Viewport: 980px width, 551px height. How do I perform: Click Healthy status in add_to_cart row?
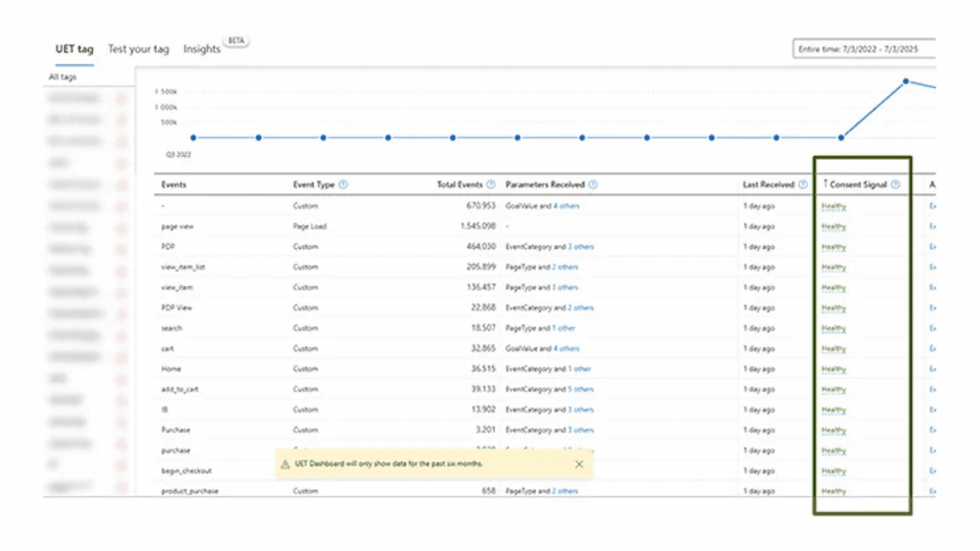click(x=834, y=389)
